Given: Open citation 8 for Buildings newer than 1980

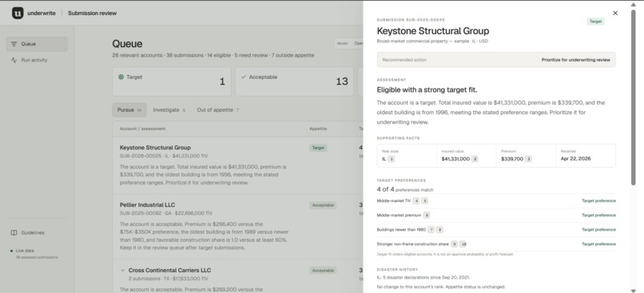Looking at the screenshot, I should coord(439,230).
